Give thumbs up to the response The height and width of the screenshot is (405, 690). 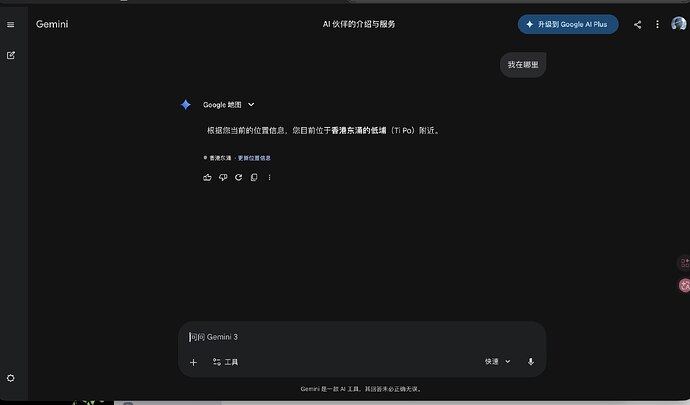coord(207,177)
